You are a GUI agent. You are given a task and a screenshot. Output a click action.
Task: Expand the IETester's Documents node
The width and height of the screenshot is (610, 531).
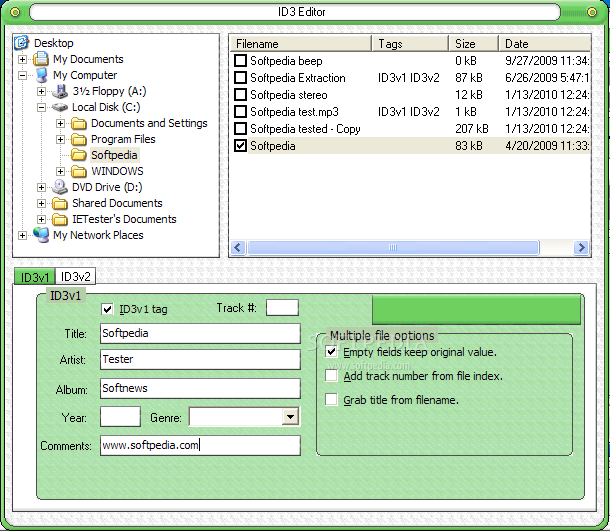click(41, 219)
